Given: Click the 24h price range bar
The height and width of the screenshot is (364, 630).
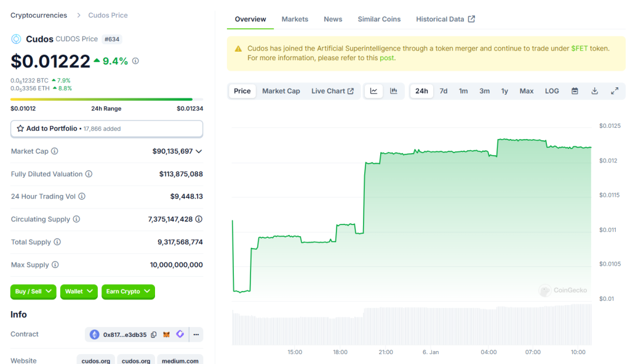Looking at the screenshot, I should 102,99.
